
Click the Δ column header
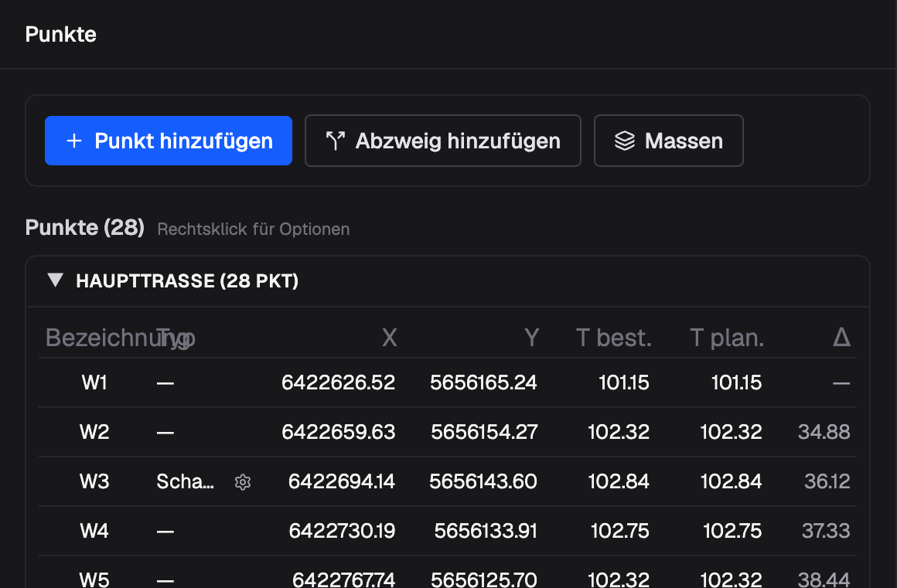click(x=841, y=337)
